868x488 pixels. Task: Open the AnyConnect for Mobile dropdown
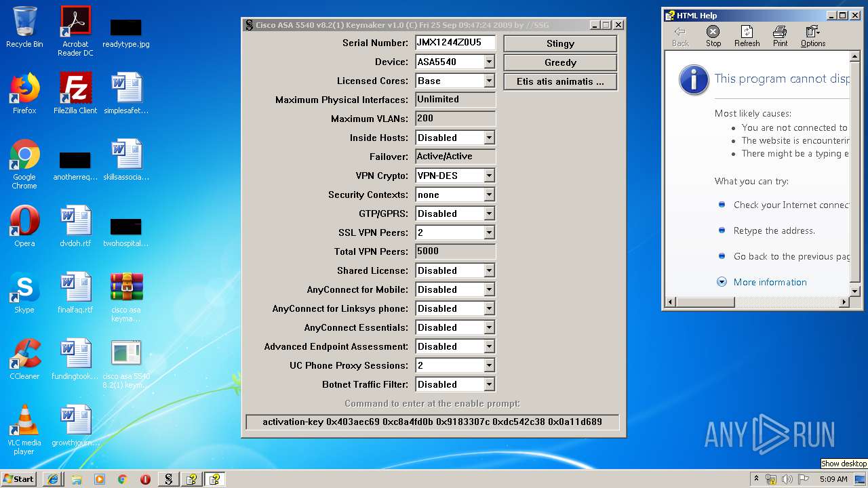[x=490, y=289]
